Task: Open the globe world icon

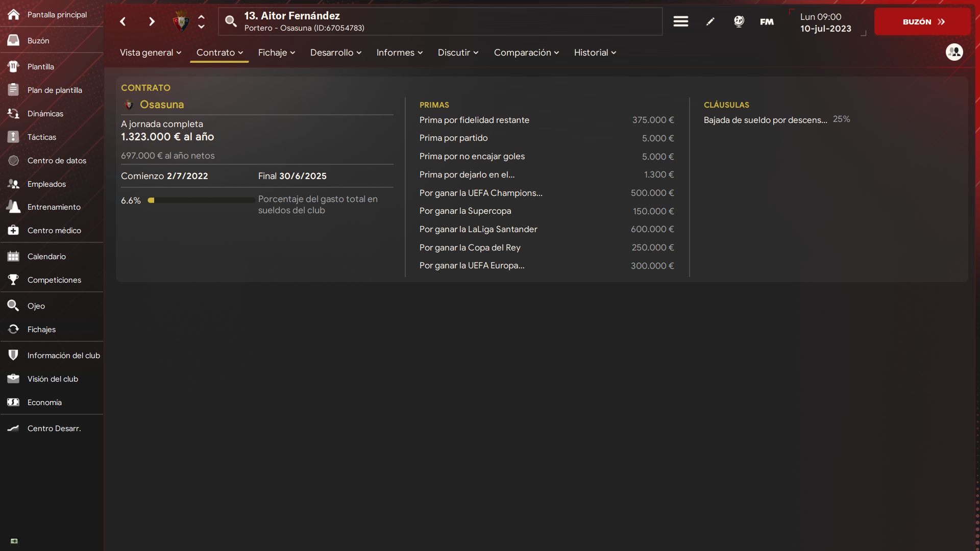Action: 739,21
